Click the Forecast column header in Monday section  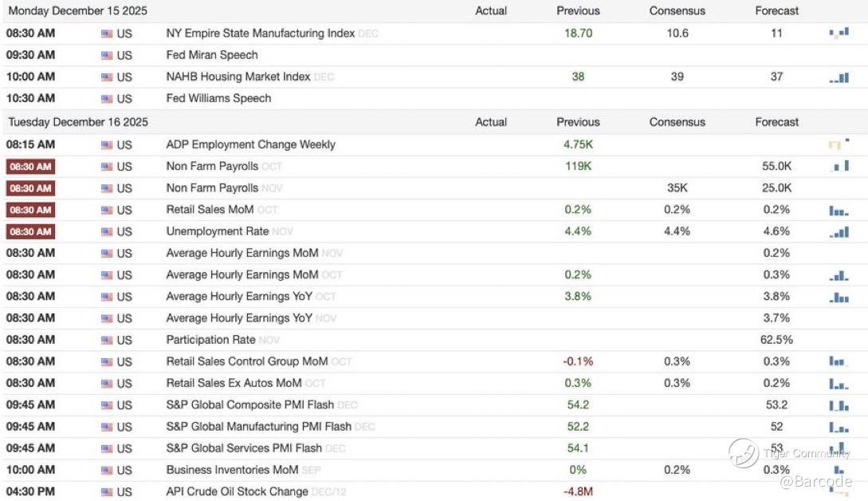coord(776,11)
